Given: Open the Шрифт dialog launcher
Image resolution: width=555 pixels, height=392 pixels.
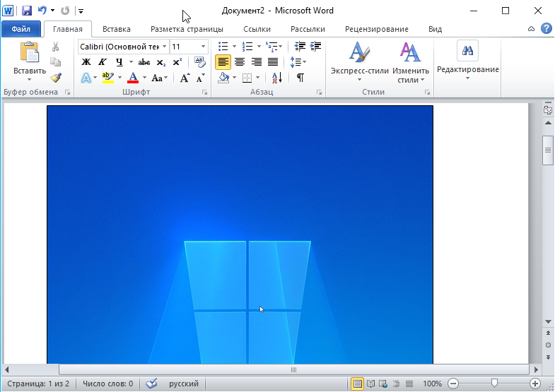Looking at the screenshot, I should 204,93.
